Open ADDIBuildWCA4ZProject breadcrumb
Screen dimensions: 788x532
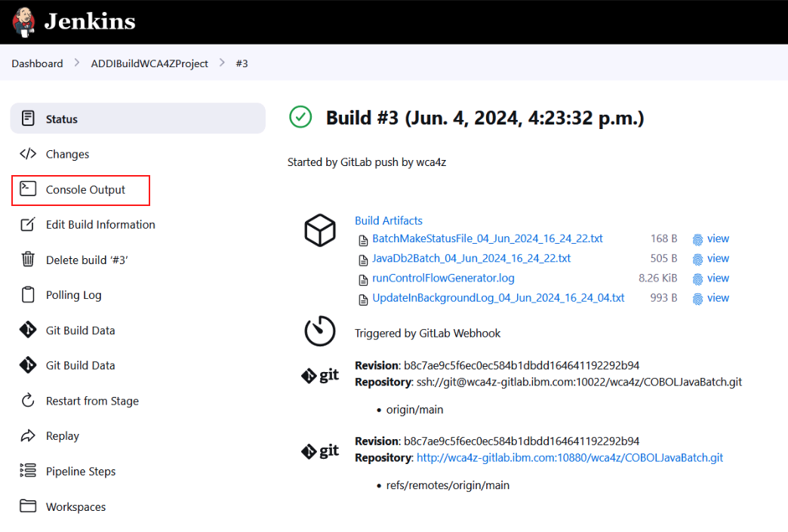[x=149, y=63]
